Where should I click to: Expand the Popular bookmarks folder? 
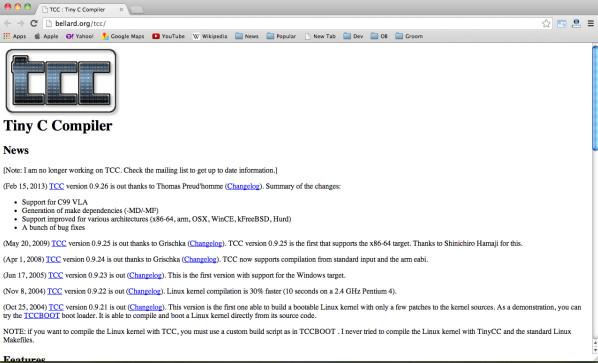pyautogui.click(x=281, y=36)
